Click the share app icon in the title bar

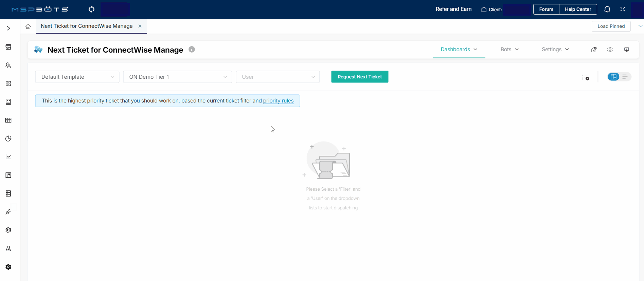point(594,50)
